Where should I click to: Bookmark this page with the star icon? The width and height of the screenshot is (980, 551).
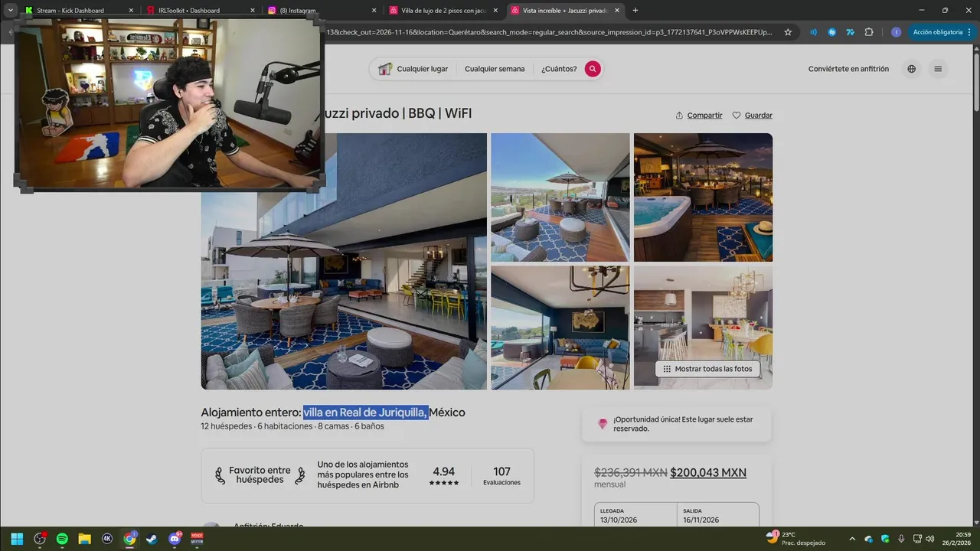coord(788,32)
